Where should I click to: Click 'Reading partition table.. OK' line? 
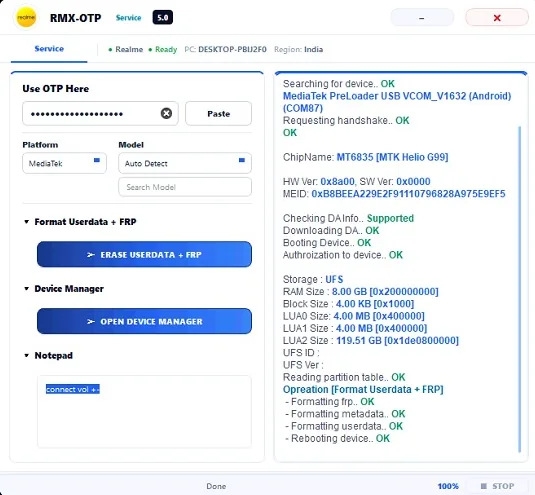[x=344, y=377]
